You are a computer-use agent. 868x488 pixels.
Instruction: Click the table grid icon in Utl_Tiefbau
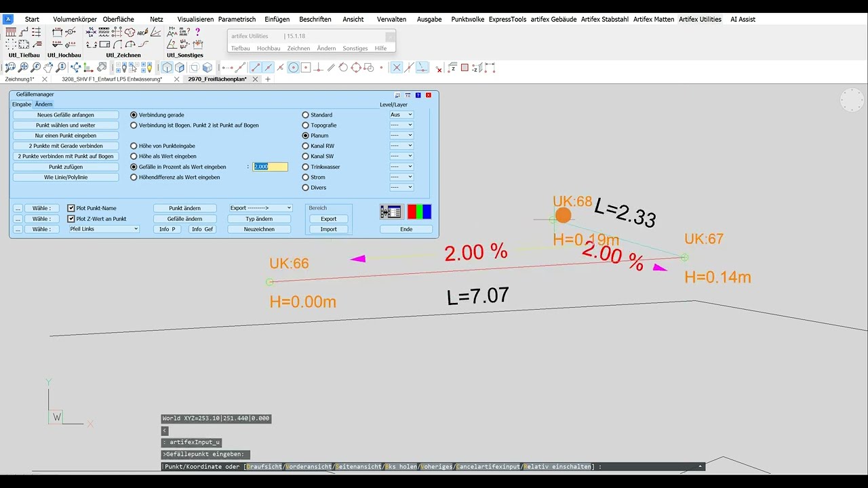11,32
